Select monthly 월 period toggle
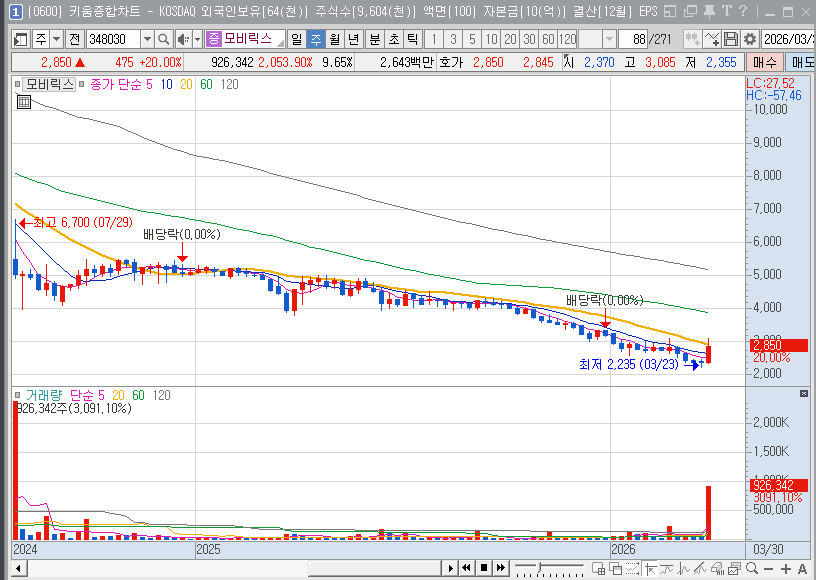The image size is (816, 580). [x=335, y=39]
